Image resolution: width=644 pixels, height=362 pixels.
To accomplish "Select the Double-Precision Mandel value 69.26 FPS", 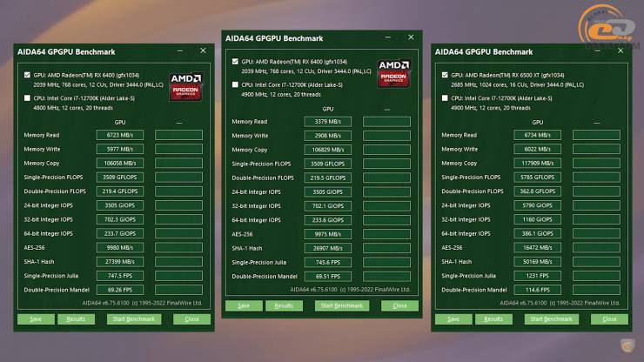I will point(120,290).
